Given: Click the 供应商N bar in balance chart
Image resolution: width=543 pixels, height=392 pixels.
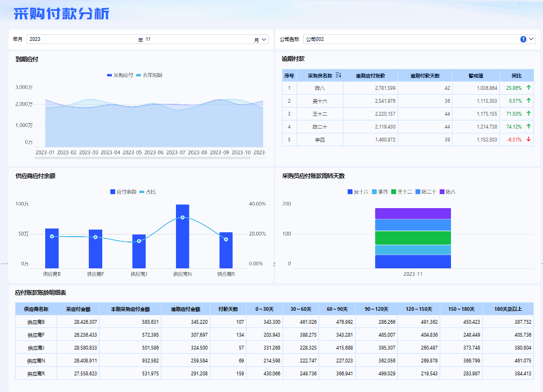Looking at the screenshot, I should 182,236.
